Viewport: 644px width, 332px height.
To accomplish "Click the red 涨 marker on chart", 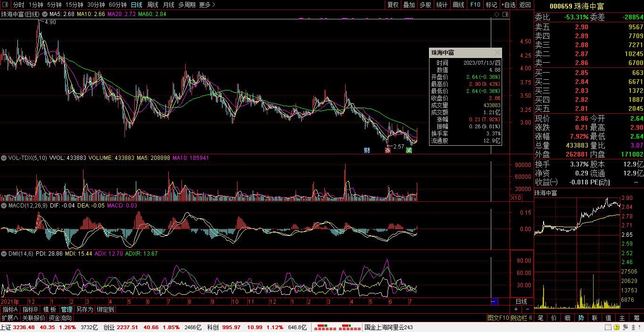I will coord(388,150).
